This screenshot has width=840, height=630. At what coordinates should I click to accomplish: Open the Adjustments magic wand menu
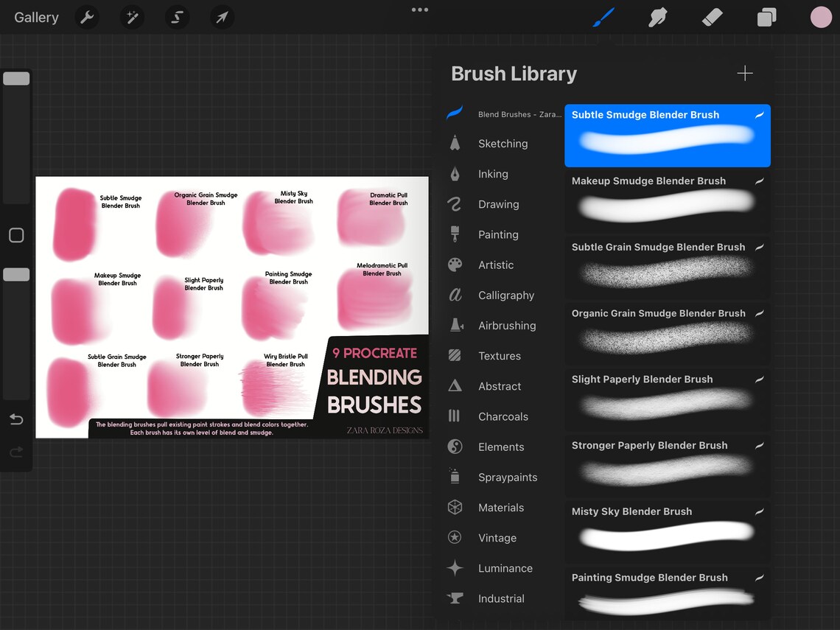click(x=132, y=18)
